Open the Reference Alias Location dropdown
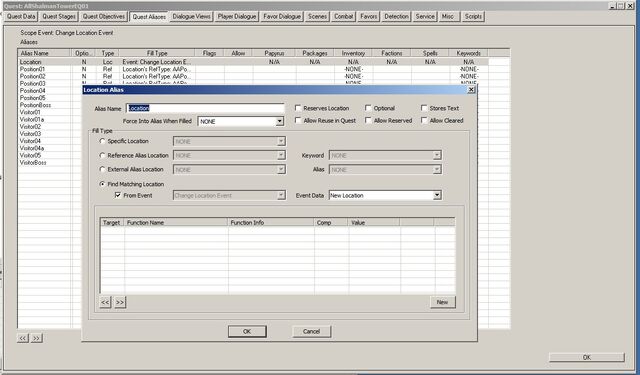Screen dimensions: 640x375 click(281, 155)
